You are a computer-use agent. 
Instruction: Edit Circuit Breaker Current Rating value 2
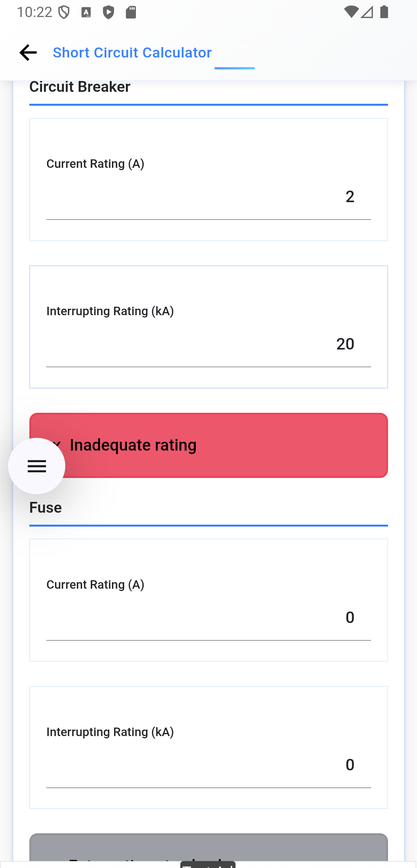(208, 197)
